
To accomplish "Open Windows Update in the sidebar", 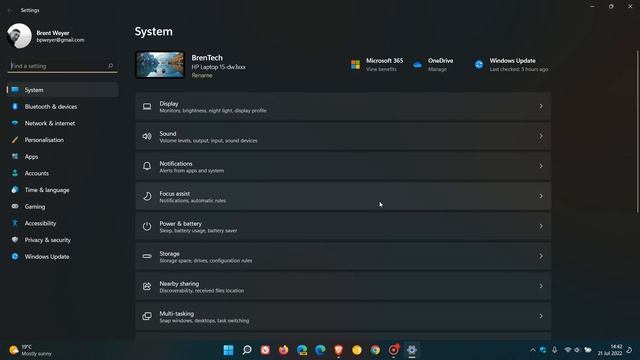I will tap(63, 257).
